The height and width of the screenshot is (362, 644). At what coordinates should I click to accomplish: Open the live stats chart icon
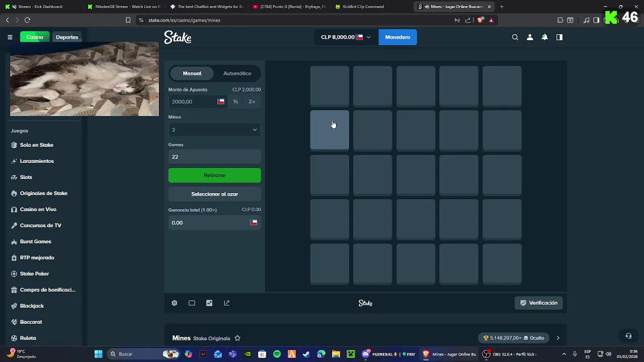pyautogui.click(x=209, y=303)
